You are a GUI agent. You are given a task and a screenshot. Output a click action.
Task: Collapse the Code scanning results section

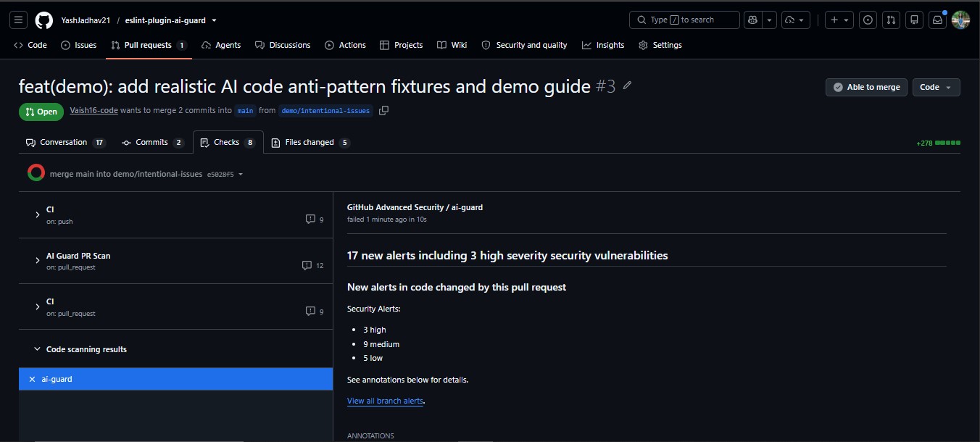[x=37, y=349]
